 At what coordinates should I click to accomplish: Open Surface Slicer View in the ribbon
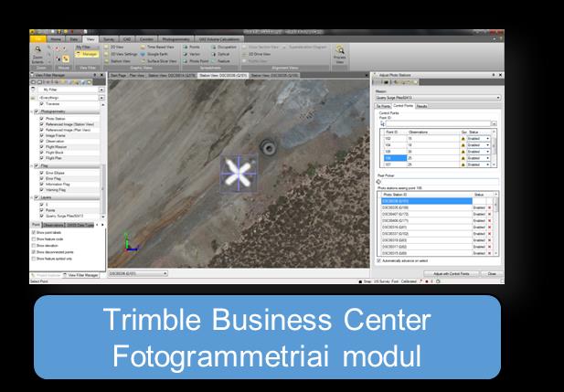159,61
